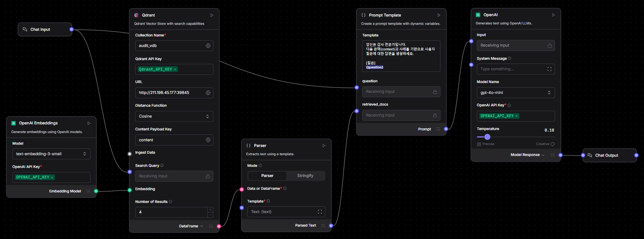Image resolution: width=644 pixels, height=239 pixels.
Task: Select the Chat Input node title
Action: click(x=40, y=29)
